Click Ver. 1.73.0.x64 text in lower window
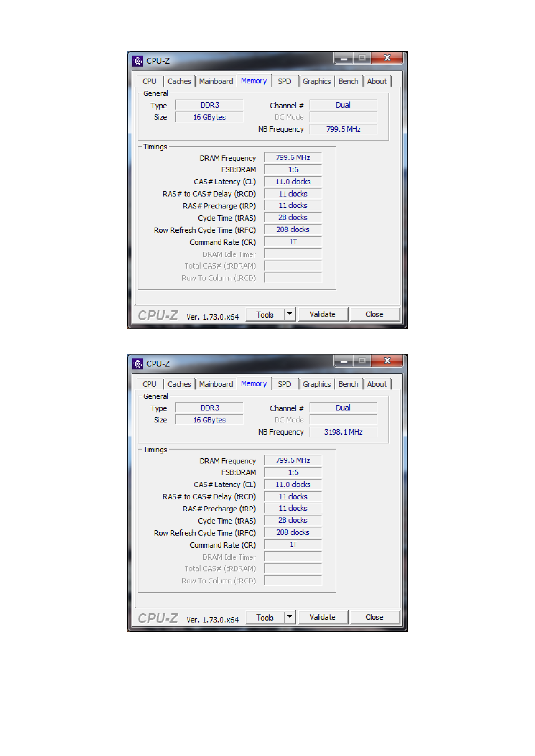The image size is (535, 756). (x=213, y=620)
